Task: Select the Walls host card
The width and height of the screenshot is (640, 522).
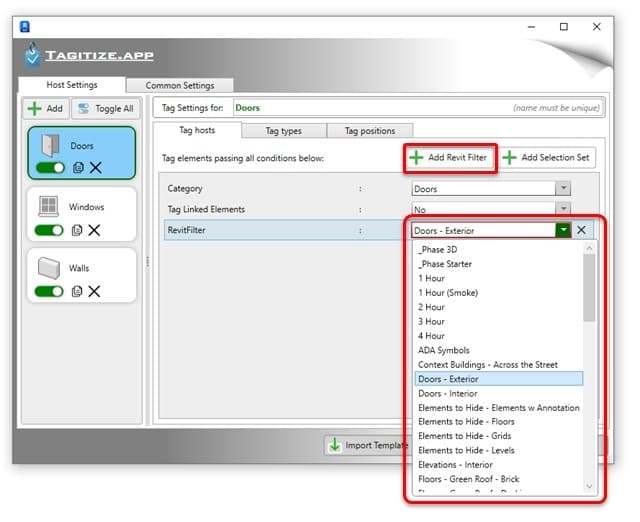Action: tap(82, 275)
